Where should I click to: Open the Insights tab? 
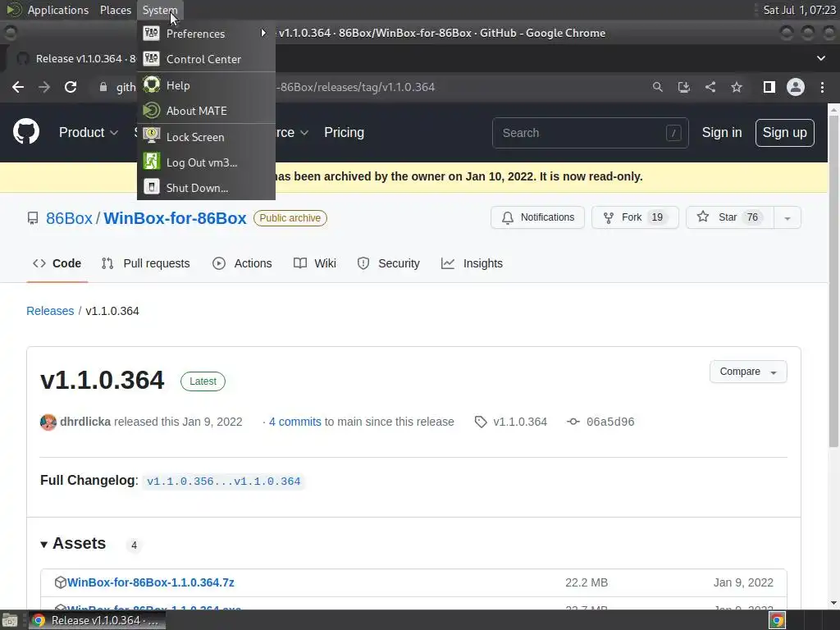click(x=472, y=263)
